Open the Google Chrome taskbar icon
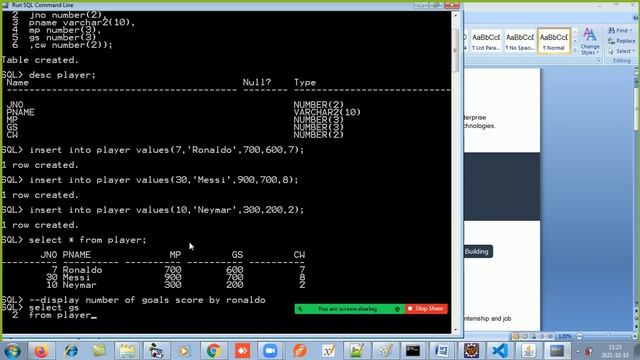This screenshot has height=360, width=640. coord(213,351)
